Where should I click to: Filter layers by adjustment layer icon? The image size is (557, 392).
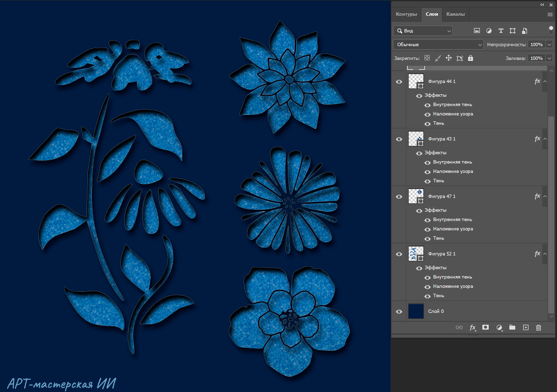click(489, 31)
